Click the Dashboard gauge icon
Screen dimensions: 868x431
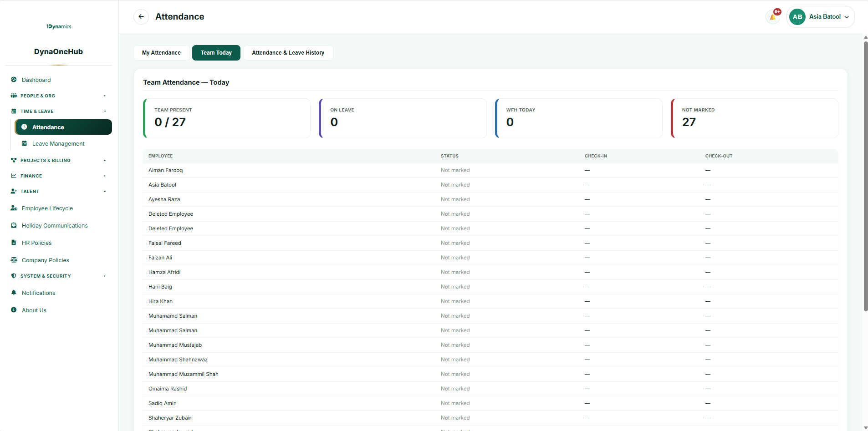pyautogui.click(x=14, y=80)
